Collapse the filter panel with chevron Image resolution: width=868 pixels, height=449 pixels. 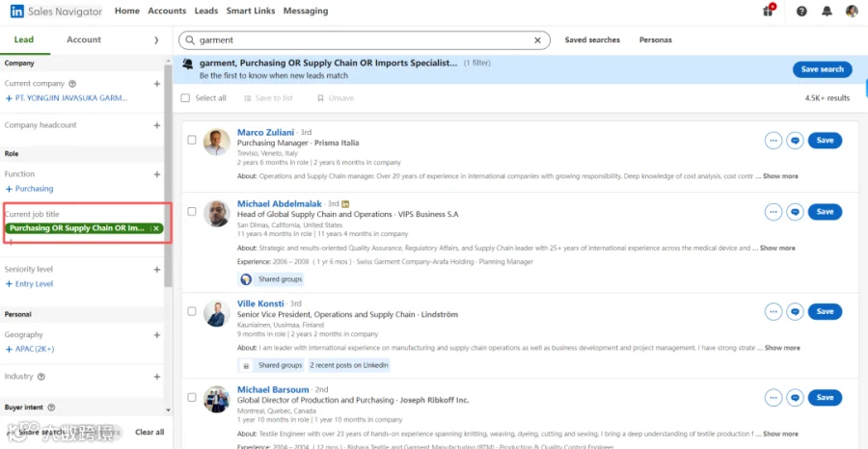[x=156, y=40]
